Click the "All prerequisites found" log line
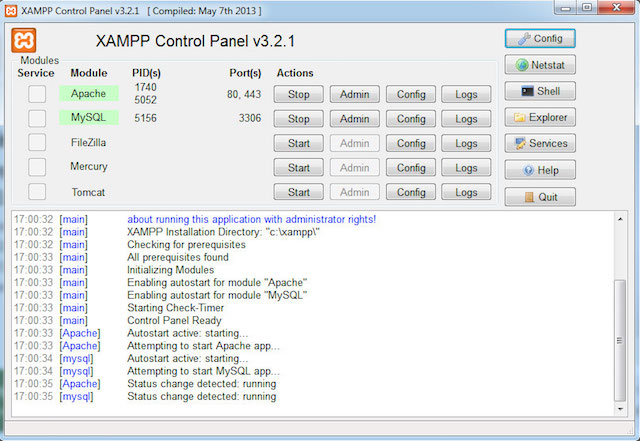Image resolution: width=640 pixels, height=441 pixels. (x=178, y=257)
